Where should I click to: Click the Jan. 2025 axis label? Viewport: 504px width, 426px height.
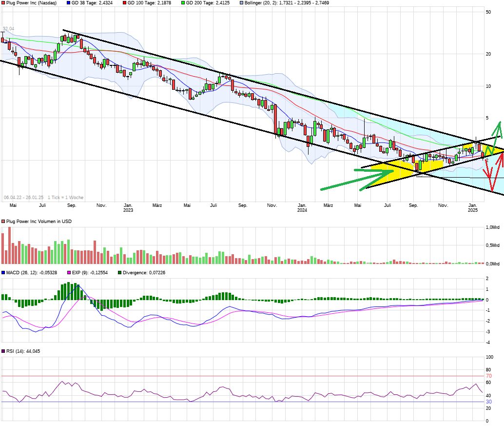click(x=472, y=207)
